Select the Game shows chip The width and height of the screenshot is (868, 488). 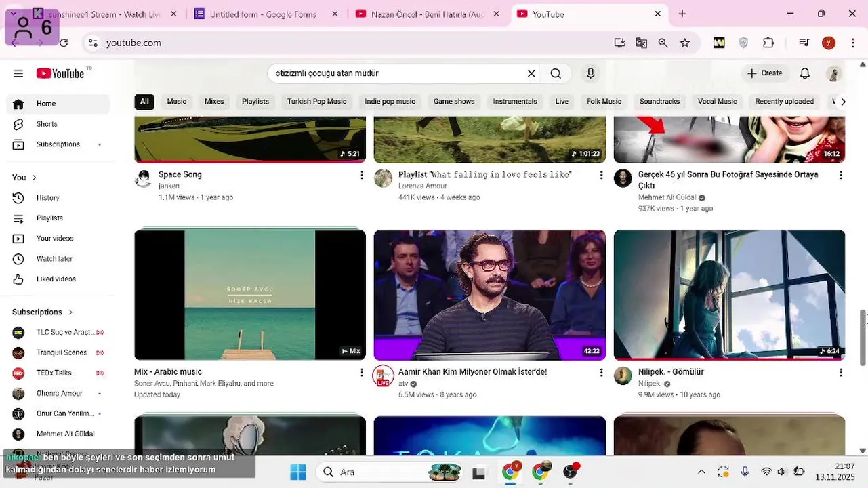coord(454,102)
